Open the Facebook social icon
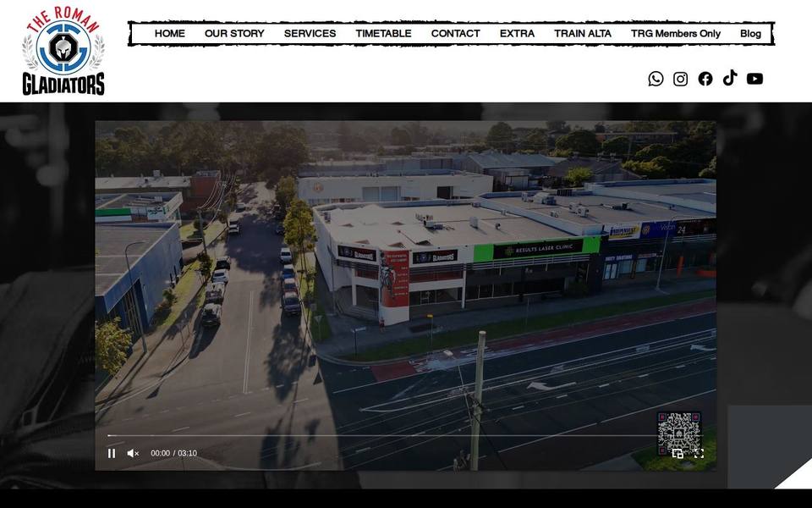The width and height of the screenshot is (812, 508). [705, 79]
